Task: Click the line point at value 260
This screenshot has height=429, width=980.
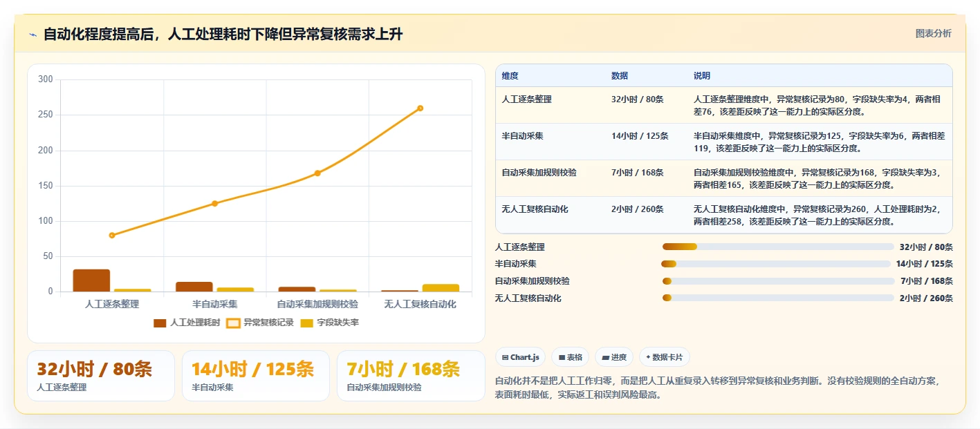Action: (x=420, y=108)
